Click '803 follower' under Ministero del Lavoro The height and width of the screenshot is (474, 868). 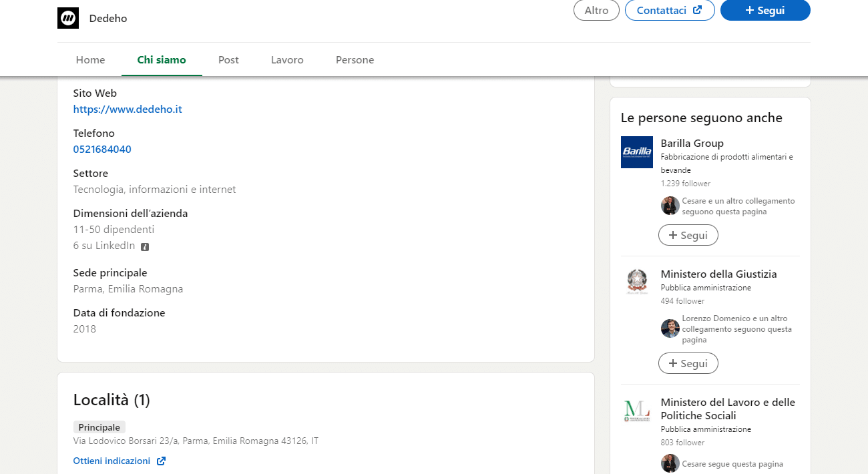[x=682, y=443]
